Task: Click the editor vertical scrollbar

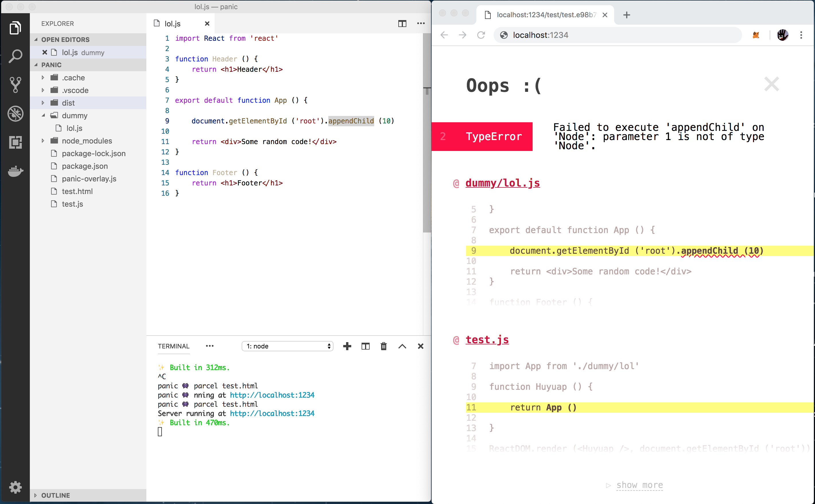Action: [427, 133]
